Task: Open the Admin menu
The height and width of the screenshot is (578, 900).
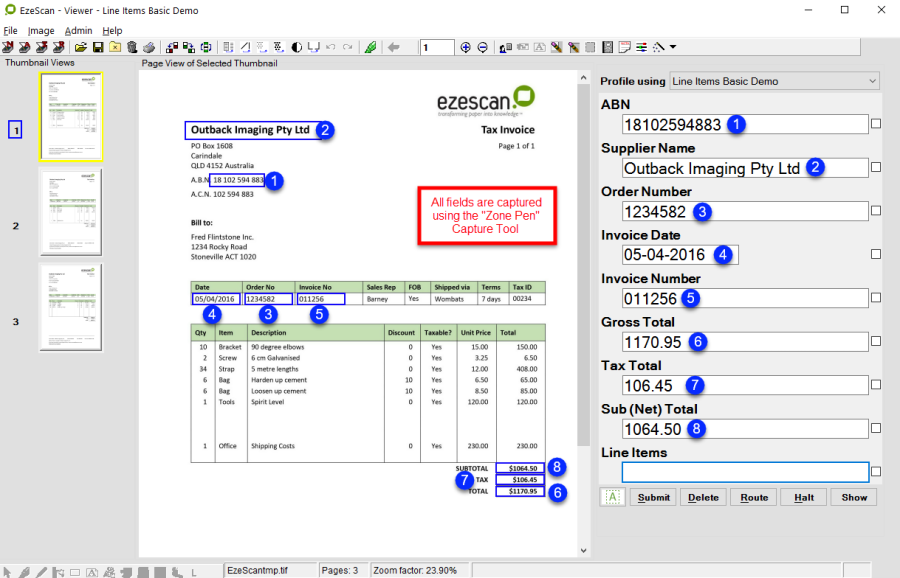Action: (78, 31)
